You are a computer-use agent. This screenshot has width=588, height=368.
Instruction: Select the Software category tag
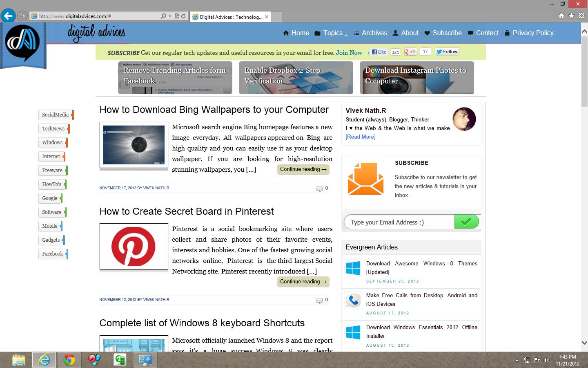[52, 212]
